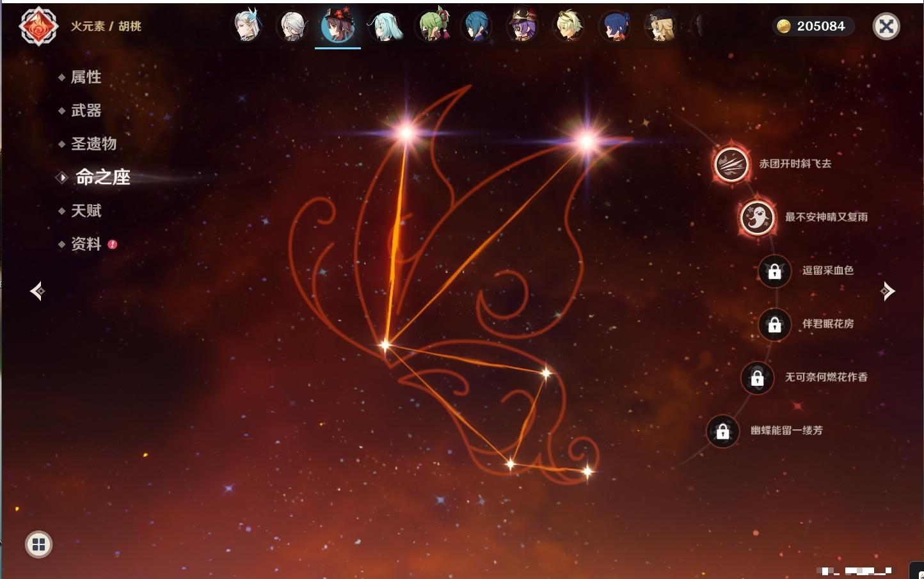The image size is (924, 579).
Task: Click the Mora coin balance 205084
Action: click(x=811, y=26)
